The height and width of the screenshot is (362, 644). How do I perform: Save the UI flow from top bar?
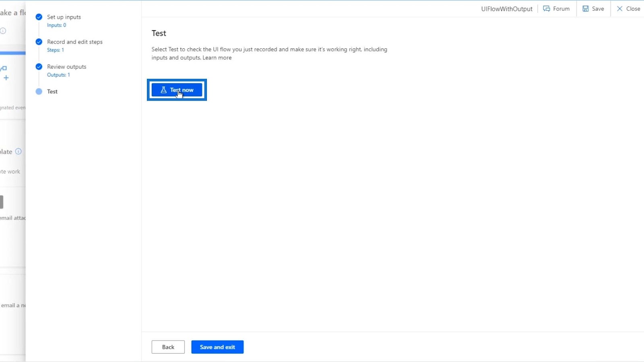pos(593,9)
